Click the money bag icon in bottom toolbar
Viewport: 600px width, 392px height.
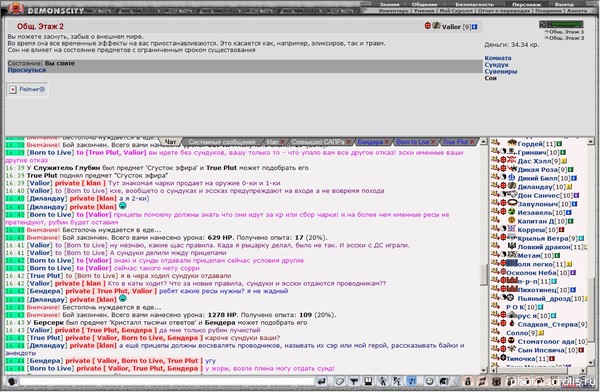468,381
